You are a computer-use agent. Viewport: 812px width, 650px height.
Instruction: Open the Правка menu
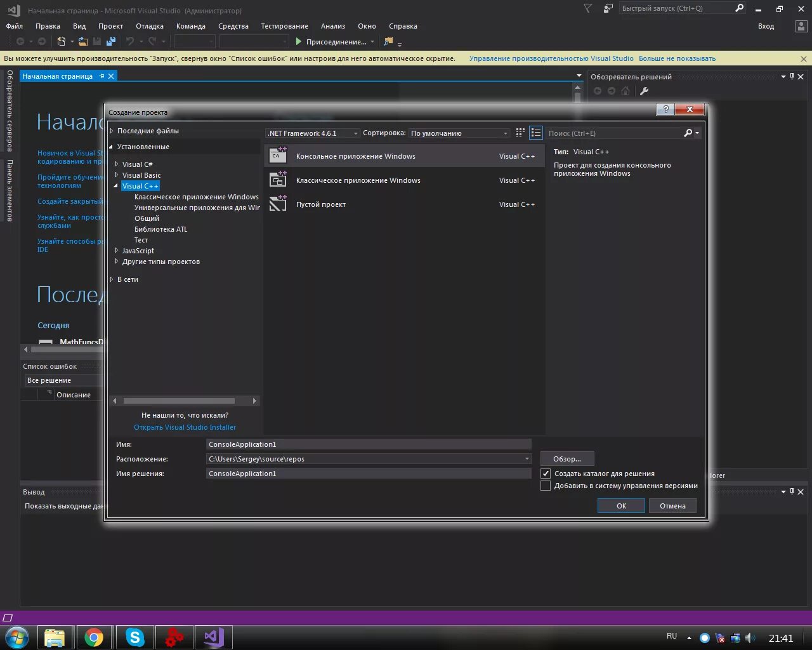coord(48,26)
